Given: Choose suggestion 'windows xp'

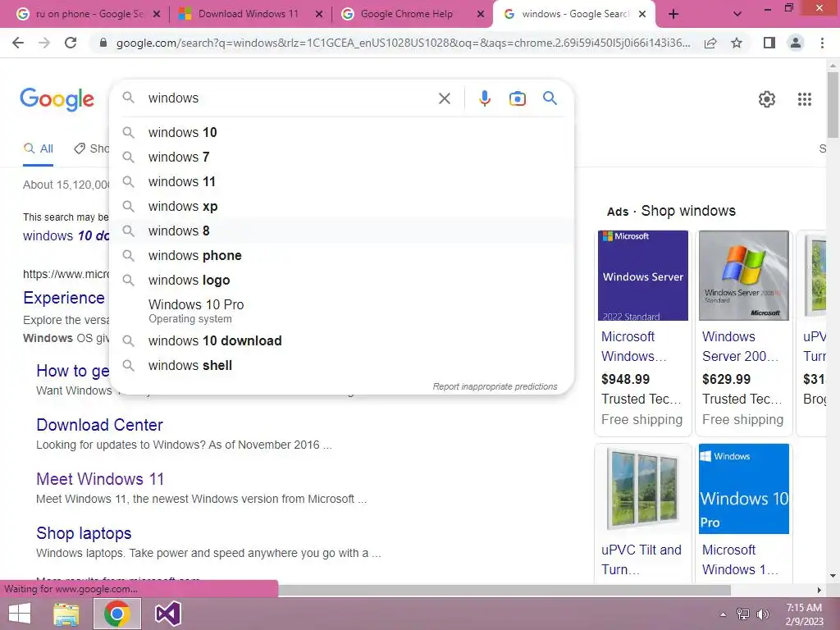Looking at the screenshot, I should pos(341,206).
